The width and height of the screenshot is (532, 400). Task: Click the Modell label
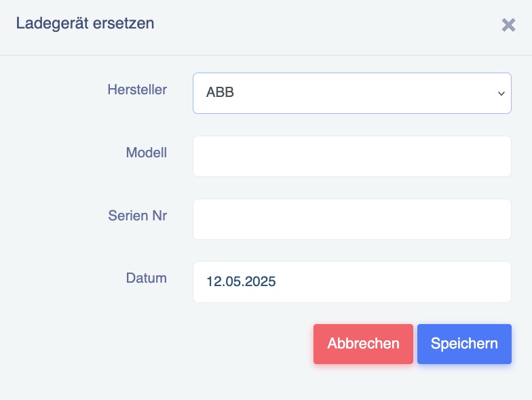(147, 153)
